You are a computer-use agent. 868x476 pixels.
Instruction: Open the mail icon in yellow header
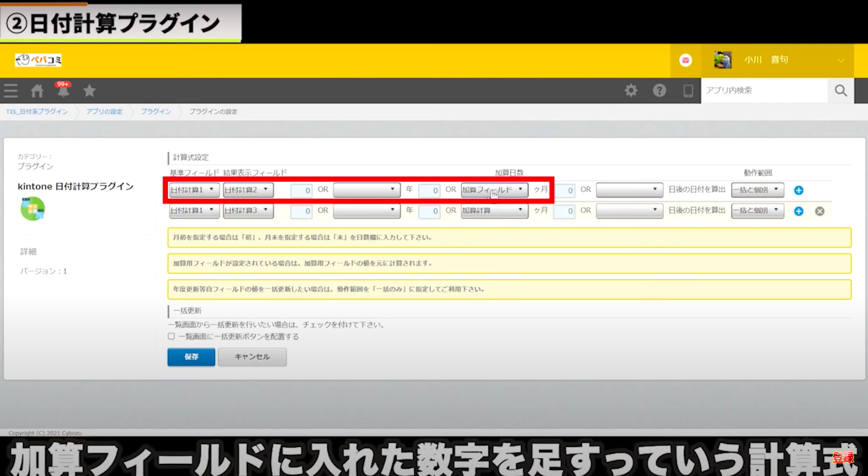[x=685, y=60]
